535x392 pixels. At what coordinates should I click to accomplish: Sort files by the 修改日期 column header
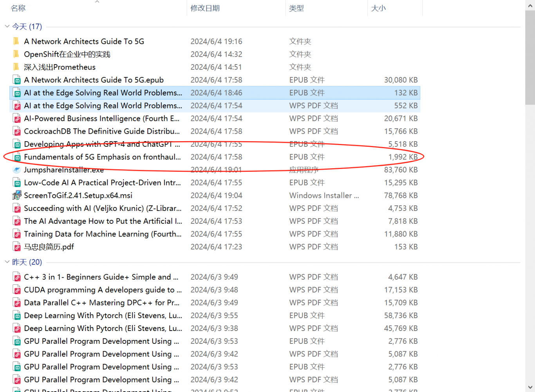pos(205,8)
